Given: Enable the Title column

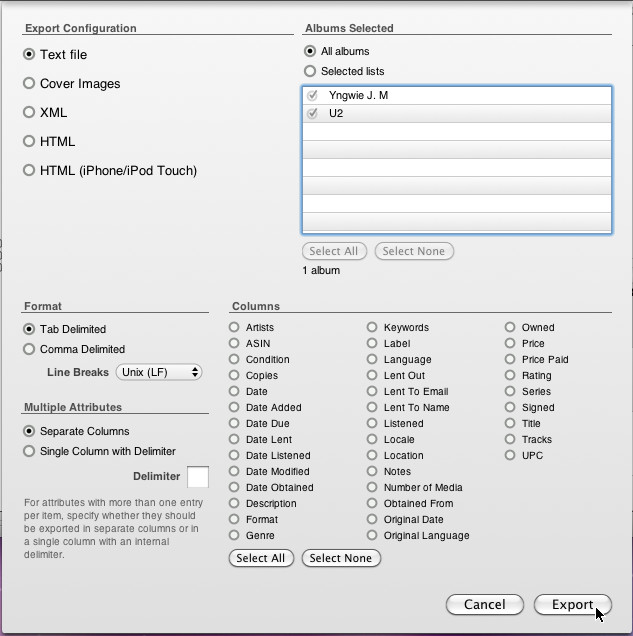Looking at the screenshot, I should point(510,423).
